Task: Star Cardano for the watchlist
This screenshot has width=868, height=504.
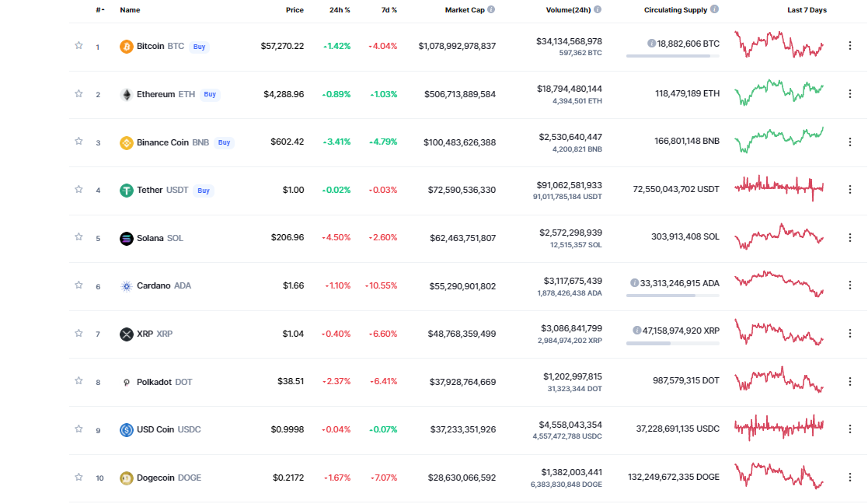Action: coord(78,285)
